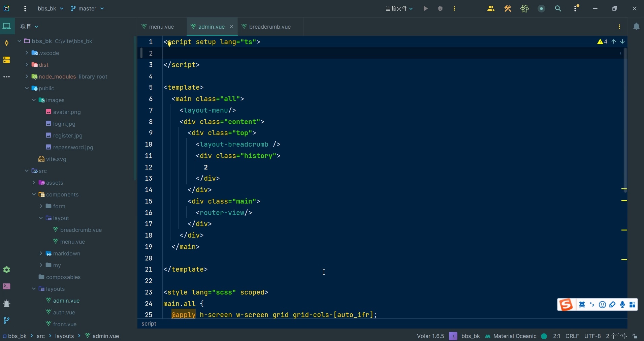Collapse the components folder in the tree
644x341 pixels.
34,195
